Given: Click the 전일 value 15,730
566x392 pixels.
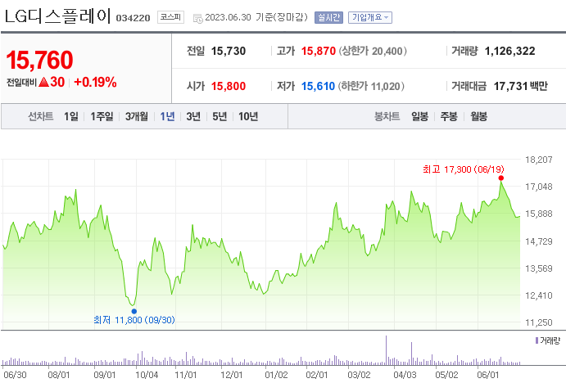Looking at the screenshot, I should coord(229,52).
